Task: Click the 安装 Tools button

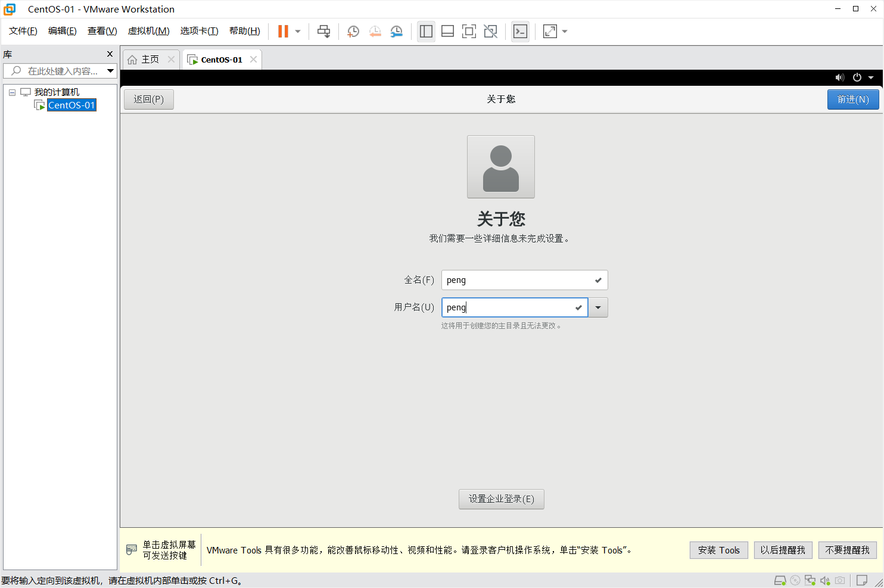Action: coord(718,550)
